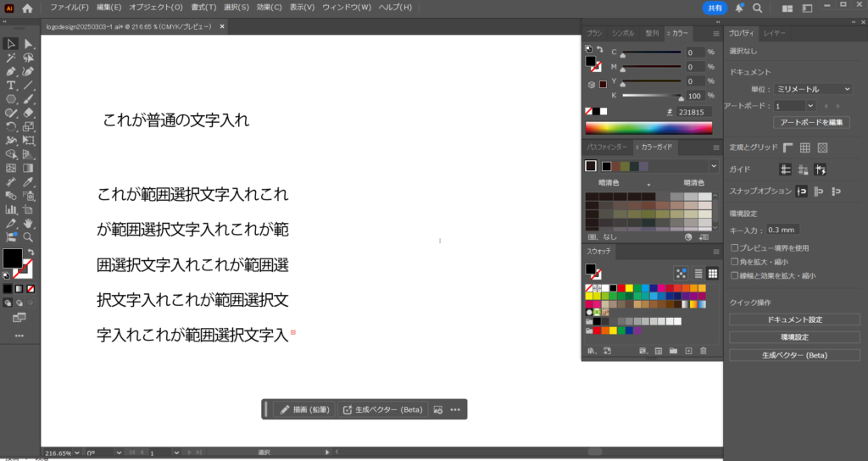Open the 単位 ミリメートル dropdown
Screen dimensions: 868x461
pos(812,89)
